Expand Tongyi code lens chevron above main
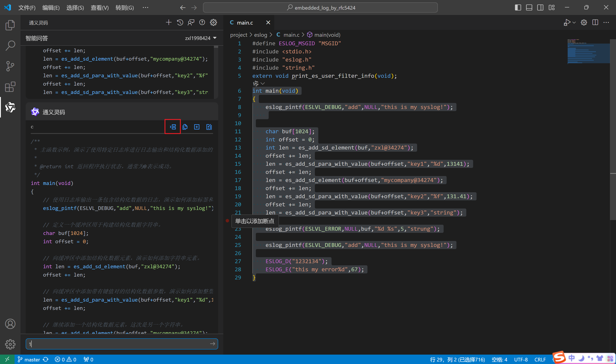616x364 pixels. point(262,83)
